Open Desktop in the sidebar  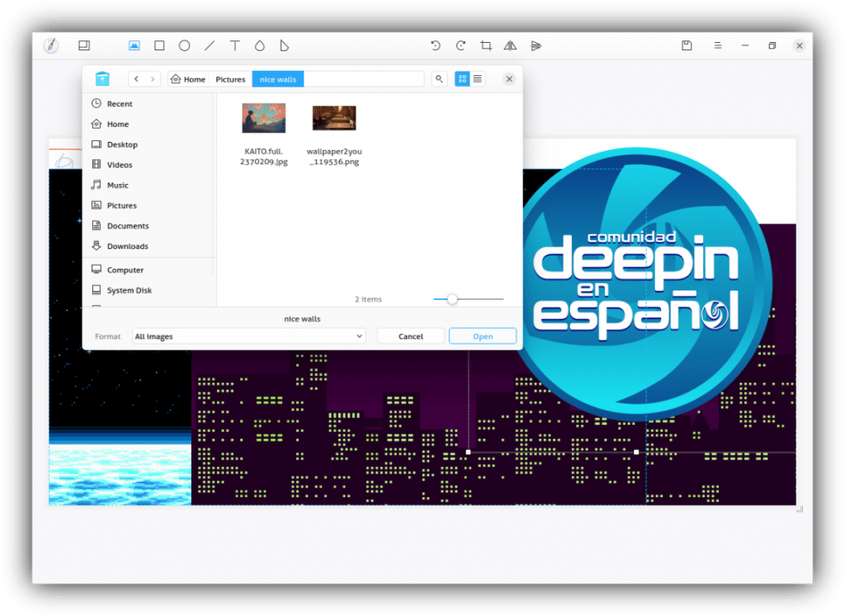[150, 145]
